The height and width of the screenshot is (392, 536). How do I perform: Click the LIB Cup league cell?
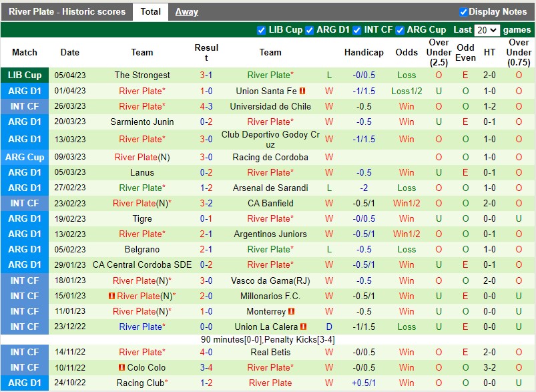[x=25, y=75]
